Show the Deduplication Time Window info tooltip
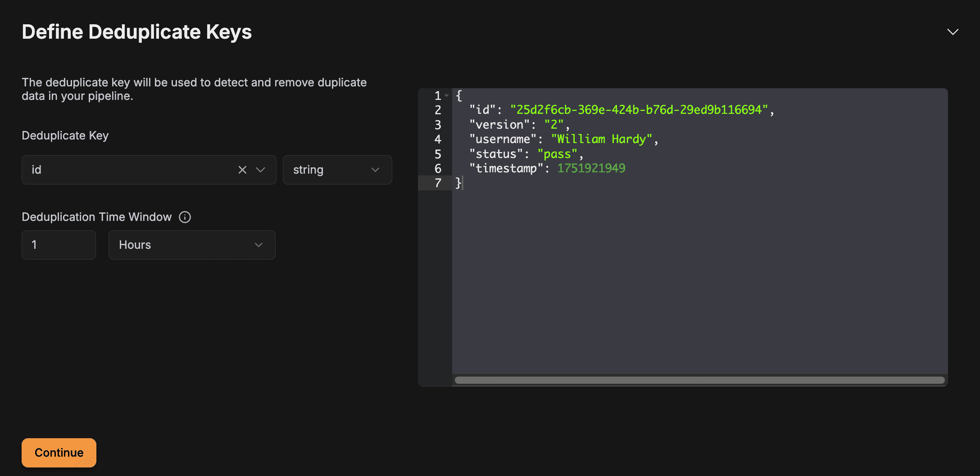 [185, 217]
